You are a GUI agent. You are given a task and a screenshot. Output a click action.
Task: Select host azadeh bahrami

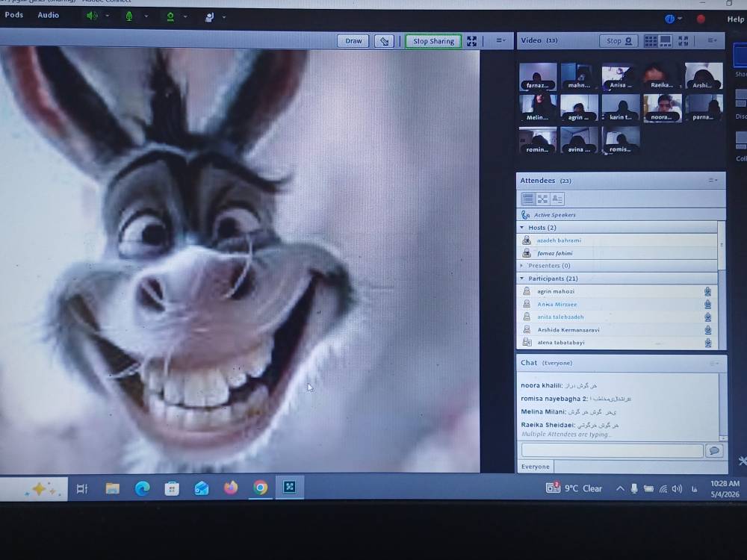click(618, 240)
